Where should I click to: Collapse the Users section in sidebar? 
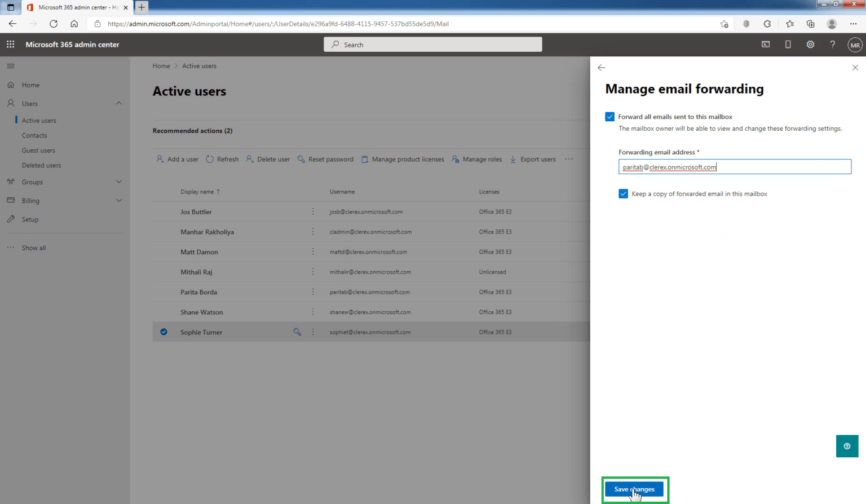119,103
